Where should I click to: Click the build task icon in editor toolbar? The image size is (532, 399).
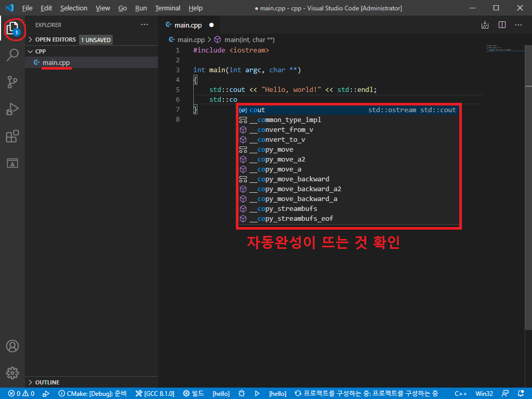click(x=485, y=25)
